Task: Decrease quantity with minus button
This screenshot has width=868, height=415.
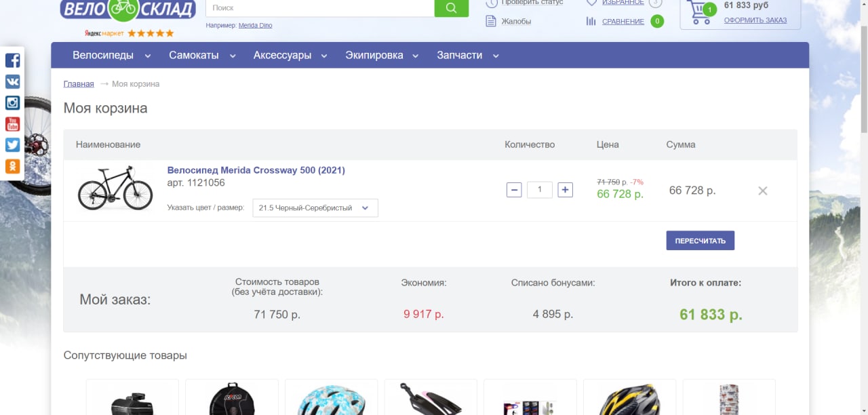Action: tap(514, 190)
